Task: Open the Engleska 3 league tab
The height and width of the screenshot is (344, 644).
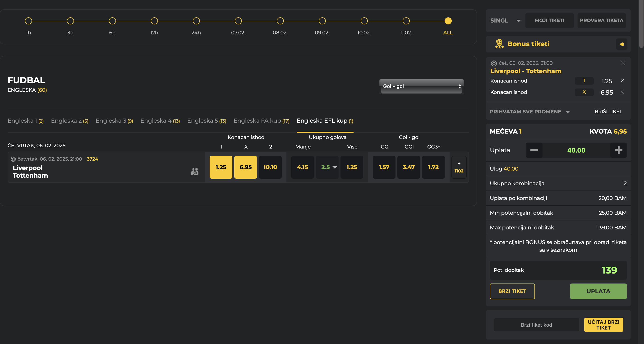Action: 114,121
